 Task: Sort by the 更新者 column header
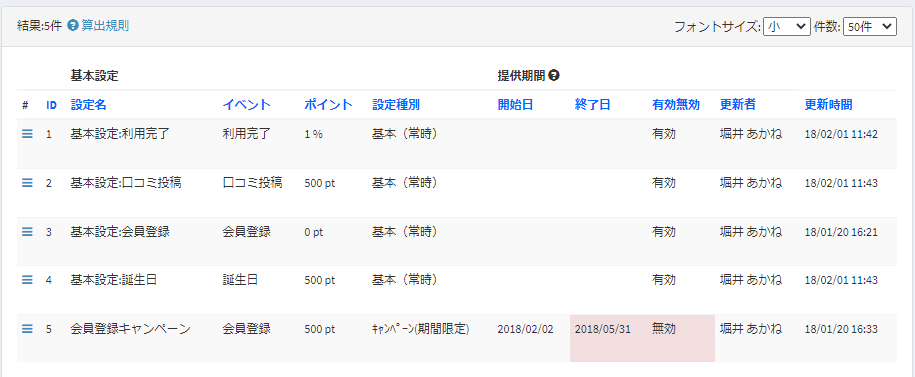pyautogui.click(x=738, y=105)
